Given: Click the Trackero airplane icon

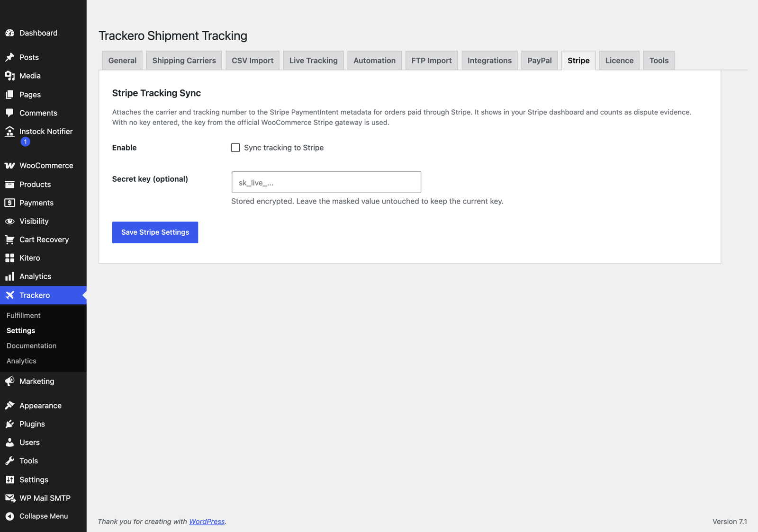Looking at the screenshot, I should [x=9, y=295].
